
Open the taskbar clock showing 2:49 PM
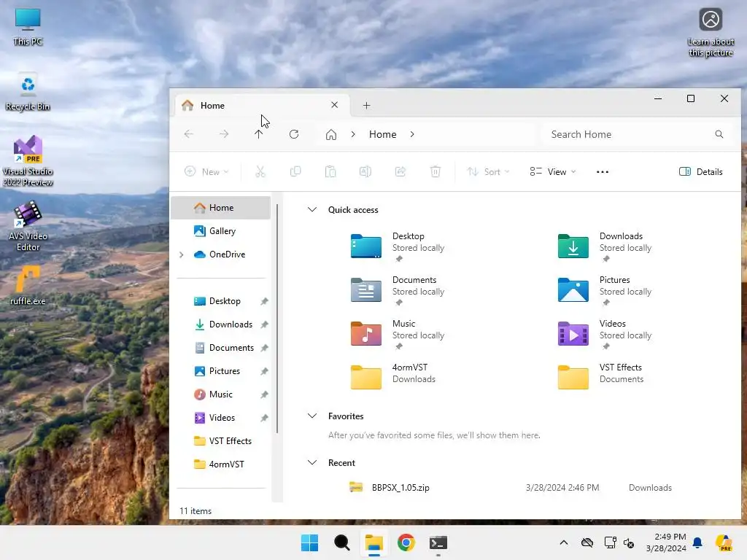click(x=666, y=542)
